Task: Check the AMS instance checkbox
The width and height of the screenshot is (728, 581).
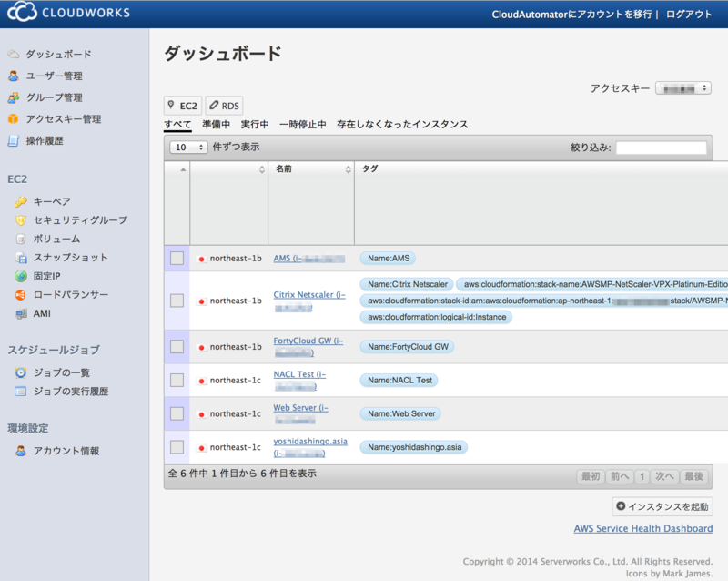Action: (177, 258)
